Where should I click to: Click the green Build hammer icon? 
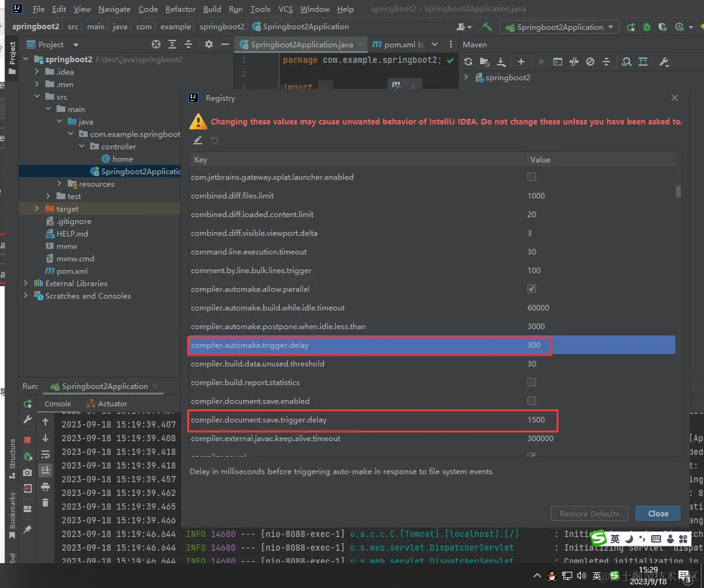pyautogui.click(x=488, y=27)
